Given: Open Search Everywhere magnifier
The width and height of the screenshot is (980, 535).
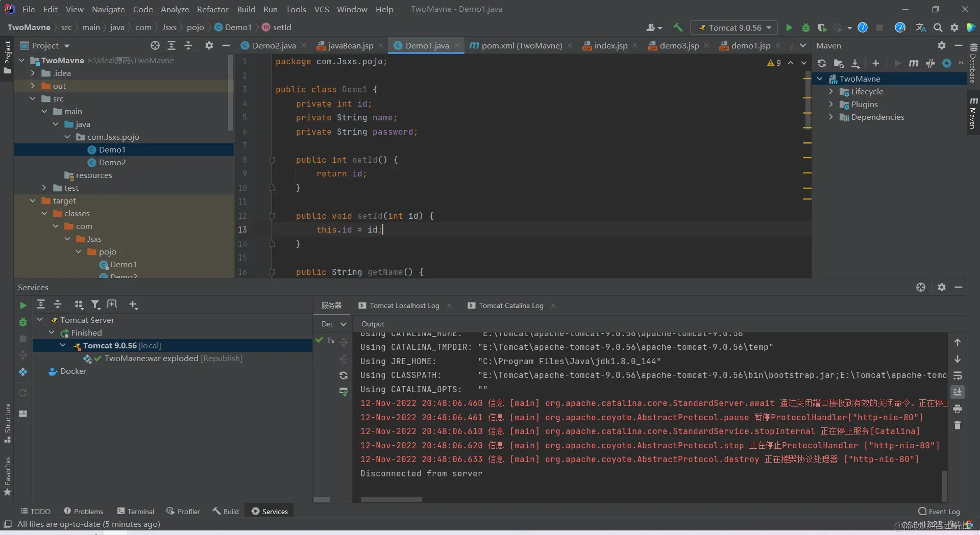Looking at the screenshot, I should coord(938,28).
